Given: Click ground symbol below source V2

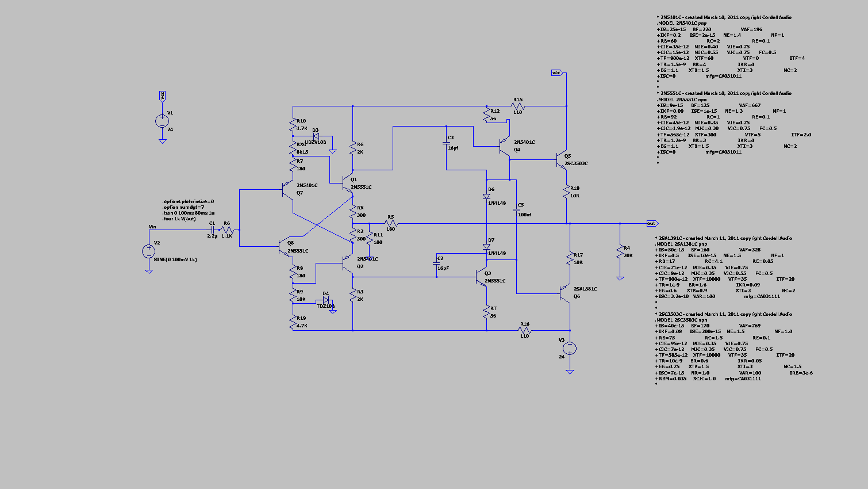Looking at the screenshot, I should point(148,271).
